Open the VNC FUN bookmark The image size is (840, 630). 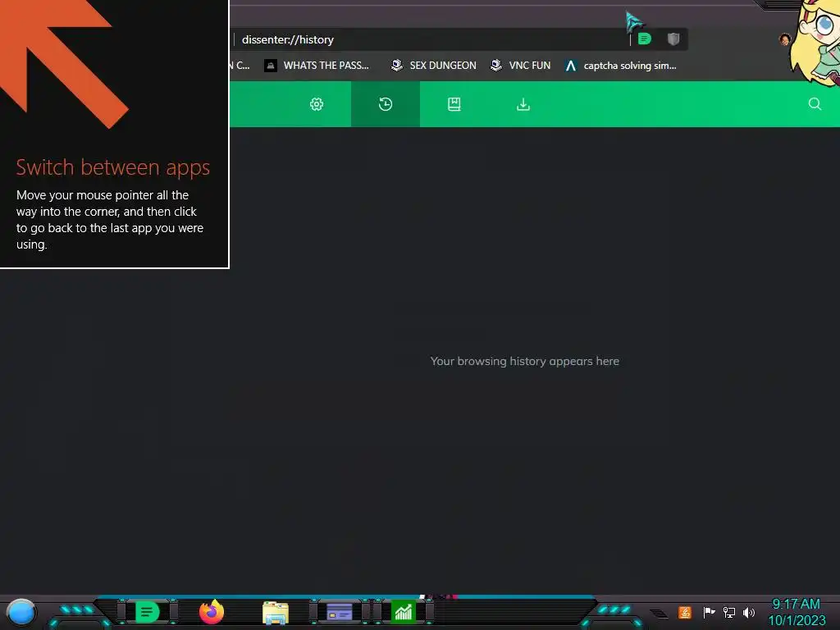click(520, 66)
